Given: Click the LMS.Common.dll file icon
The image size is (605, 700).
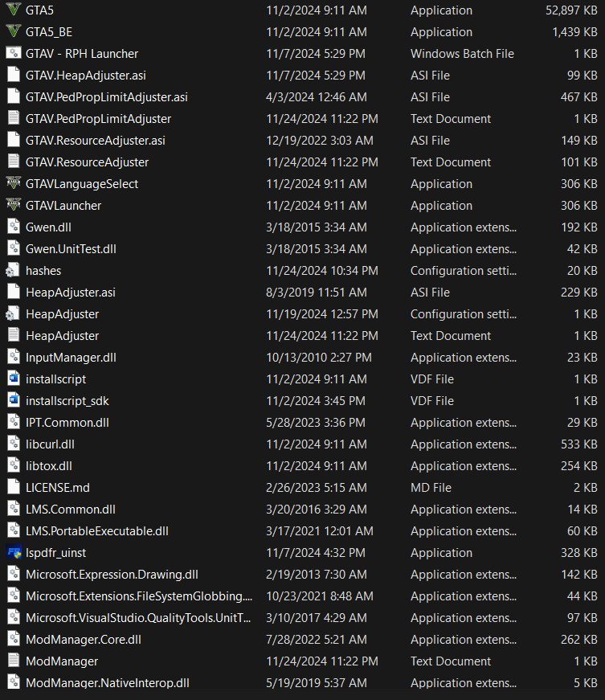Looking at the screenshot, I should 14,510.
